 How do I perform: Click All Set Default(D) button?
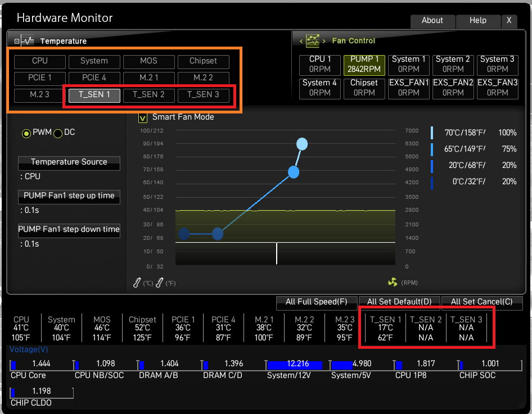(399, 302)
